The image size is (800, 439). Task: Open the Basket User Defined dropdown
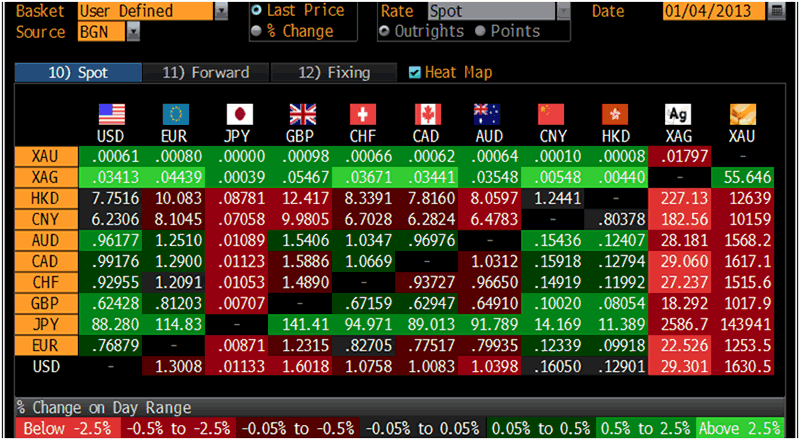click(x=221, y=12)
